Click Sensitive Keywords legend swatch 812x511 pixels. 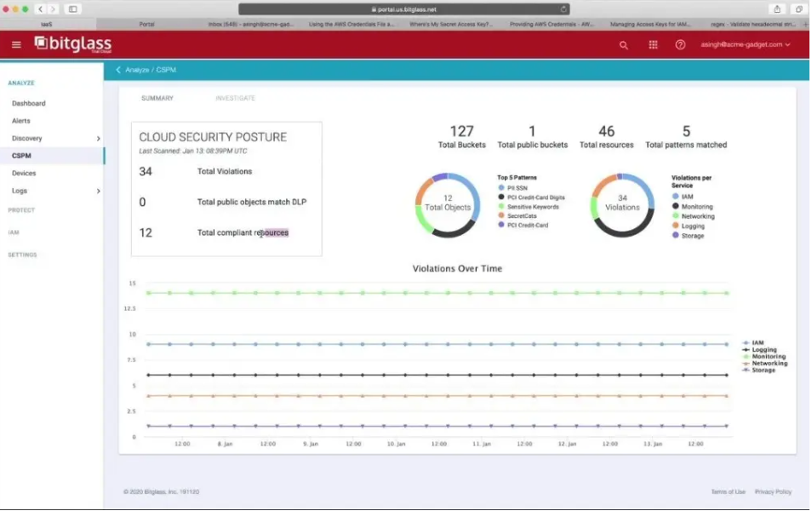coord(500,206)
